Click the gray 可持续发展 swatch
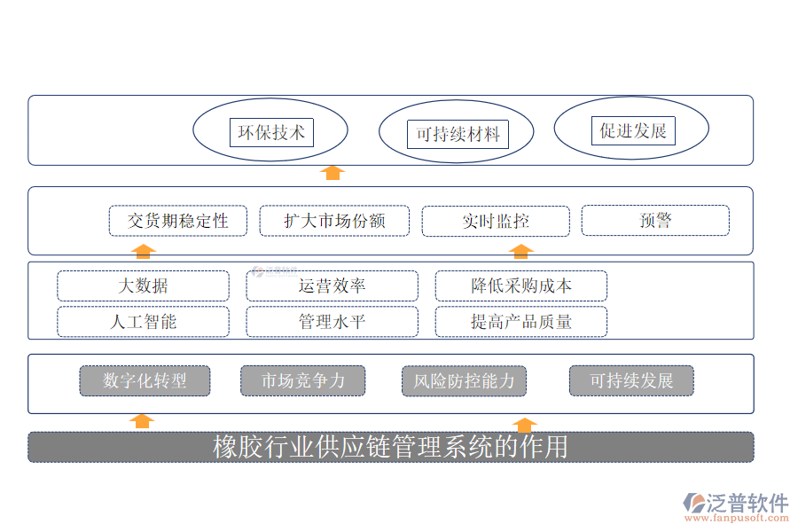Viewport: 798px width, 532px height. click(632, 380)
